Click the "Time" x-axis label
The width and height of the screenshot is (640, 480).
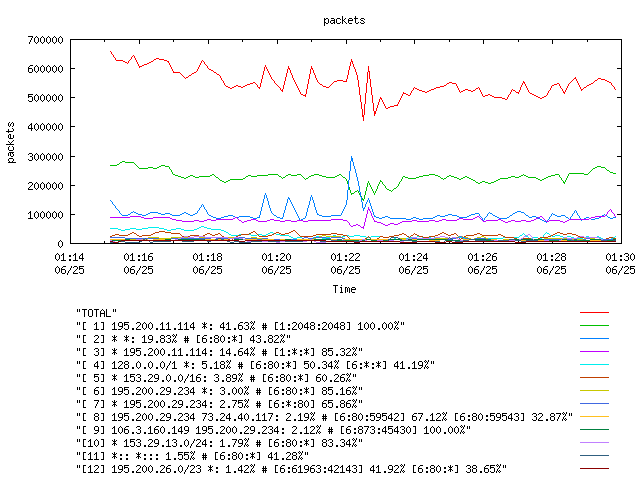pos(344,289)
